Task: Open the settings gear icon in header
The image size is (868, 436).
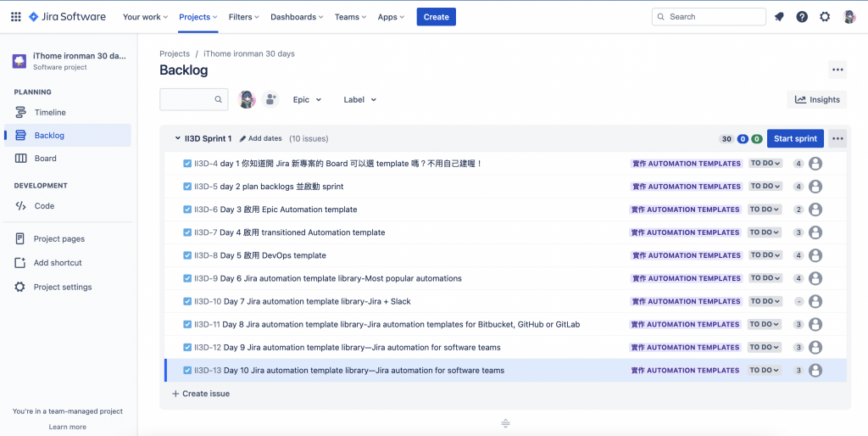Action: tap(825, 17)
